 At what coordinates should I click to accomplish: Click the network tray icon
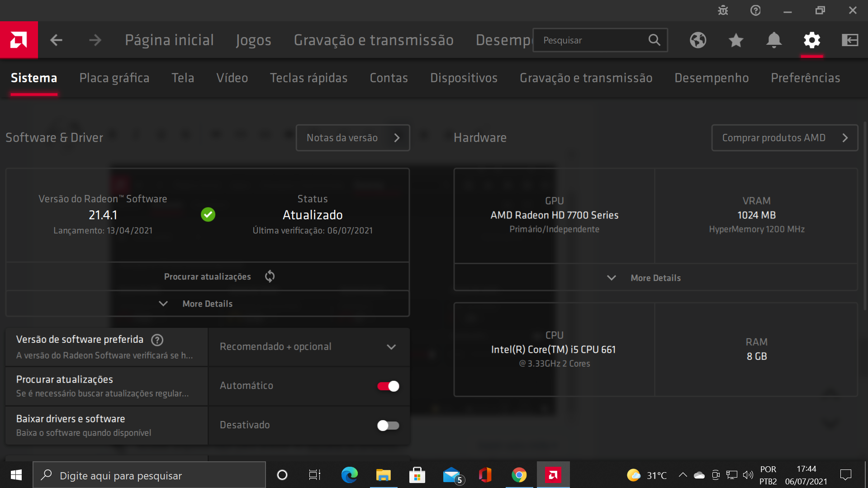pos(732,475)
